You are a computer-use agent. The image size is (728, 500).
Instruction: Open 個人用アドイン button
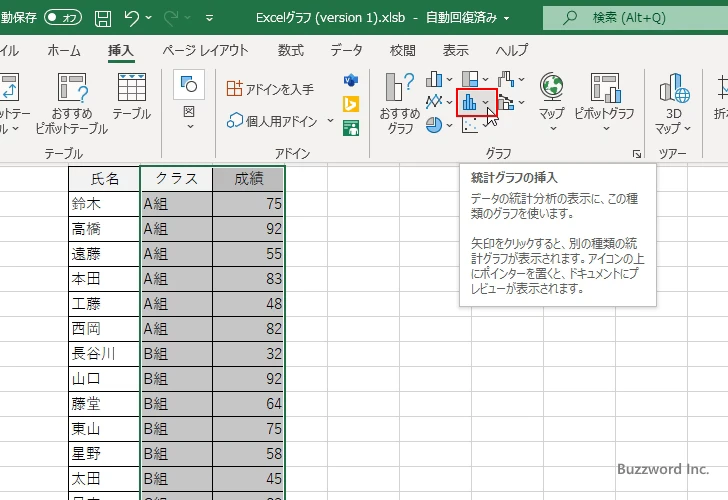pyautogui.click(x=272, y=121)
